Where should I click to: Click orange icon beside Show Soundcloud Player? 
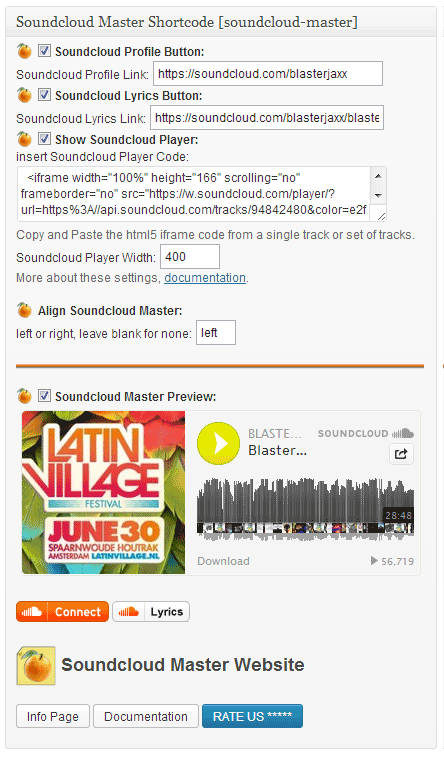[24, 139]
